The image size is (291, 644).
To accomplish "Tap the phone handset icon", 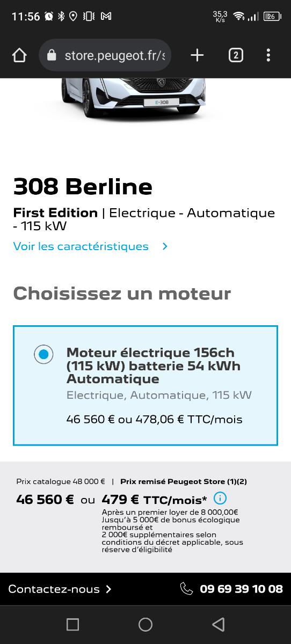I will [186, 589].
